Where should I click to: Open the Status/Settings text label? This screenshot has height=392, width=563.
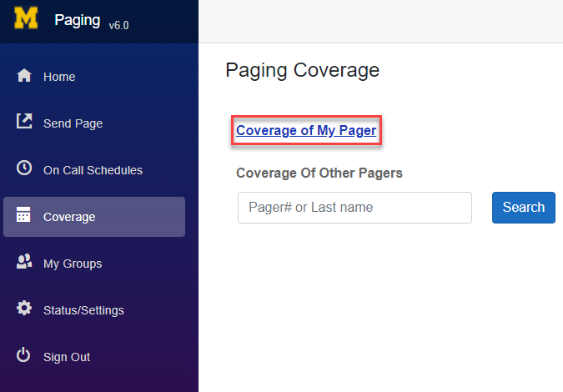(x=83, y=310)
